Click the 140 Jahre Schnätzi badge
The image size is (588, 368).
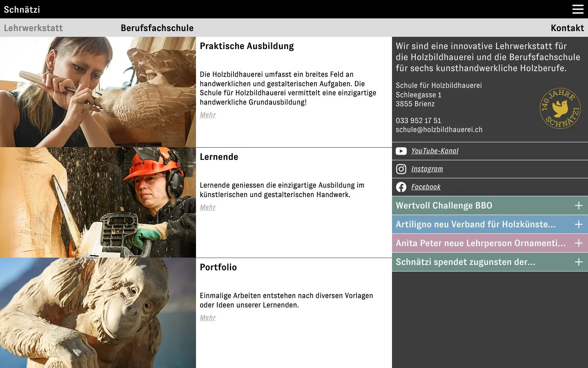(560, 108)
